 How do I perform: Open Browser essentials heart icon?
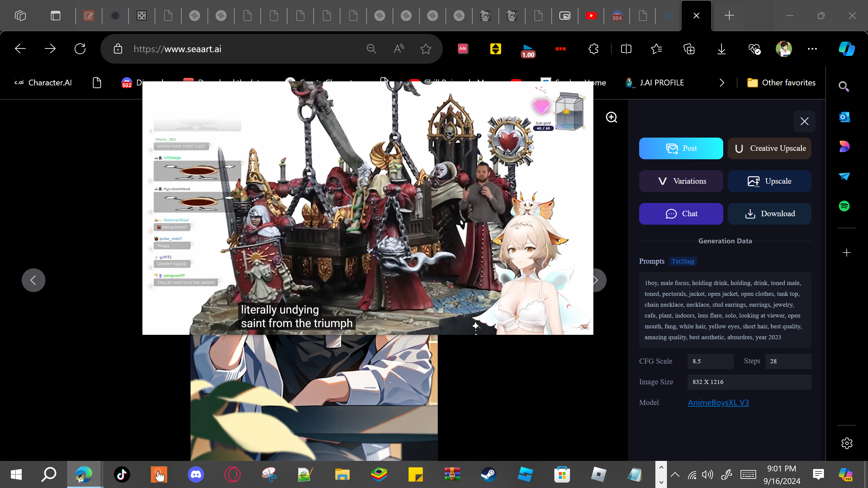click(x=754, y=49)
